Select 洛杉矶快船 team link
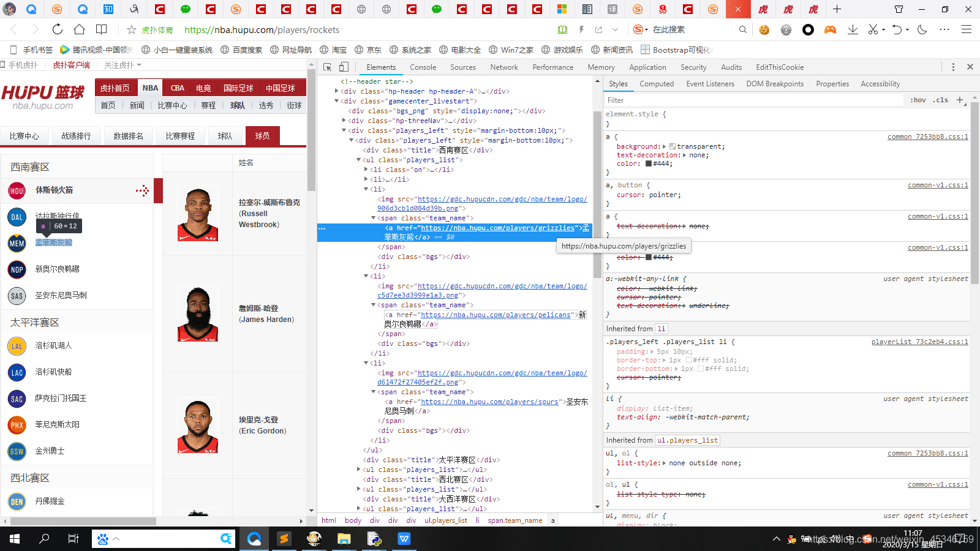The height and width of the screenshot is (551, 980). 53,372
